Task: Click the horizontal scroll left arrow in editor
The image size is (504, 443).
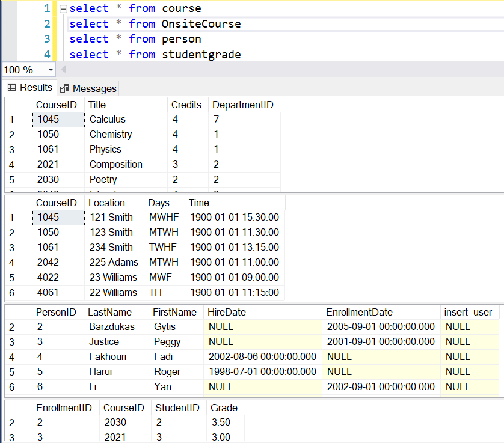Action: point(64,69)
